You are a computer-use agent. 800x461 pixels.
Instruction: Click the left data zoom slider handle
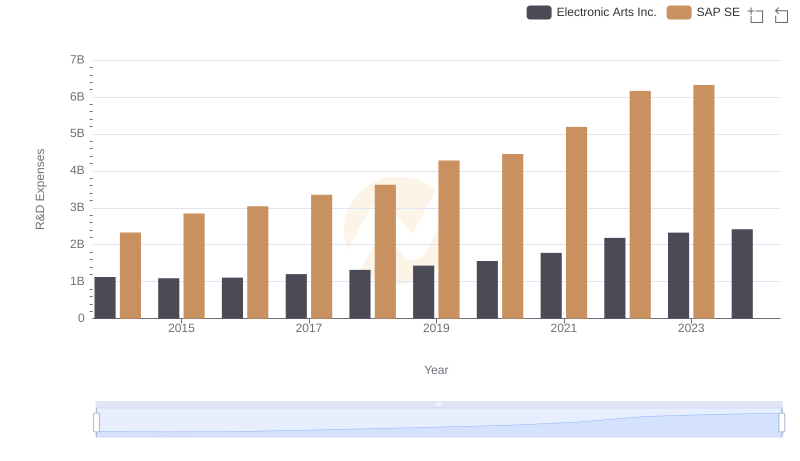pyautogui.click(x=96, y=423)
